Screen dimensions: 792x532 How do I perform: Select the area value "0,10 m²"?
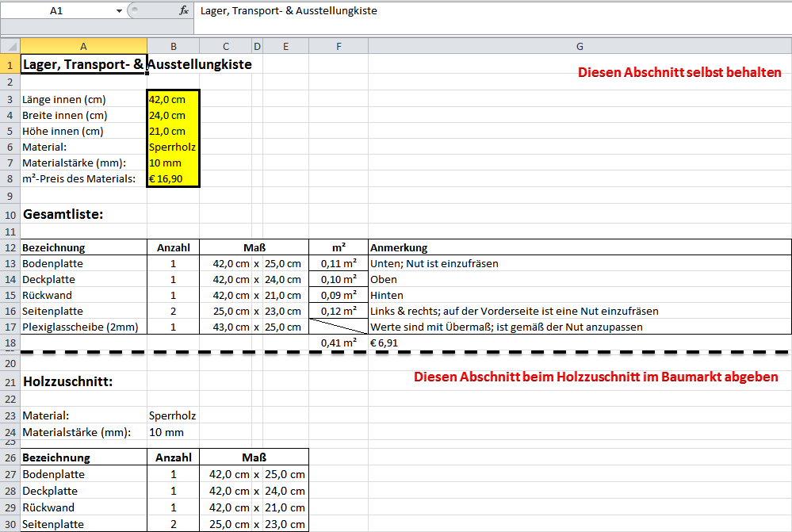(x=339, y=279)
